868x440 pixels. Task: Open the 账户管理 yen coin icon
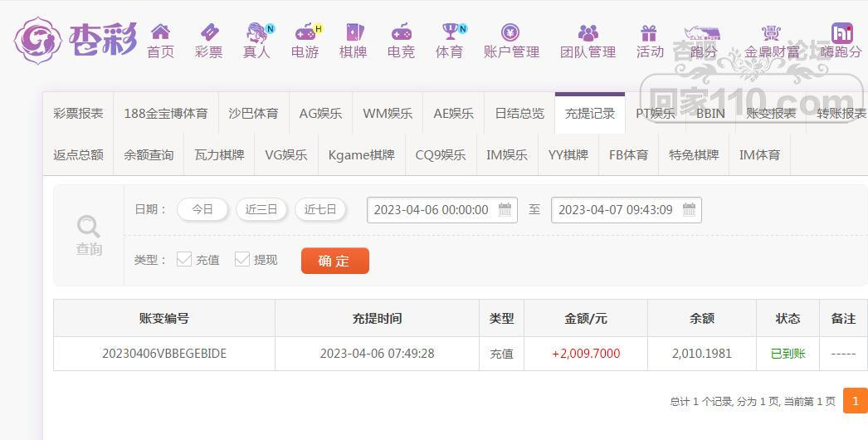point(510,32)
